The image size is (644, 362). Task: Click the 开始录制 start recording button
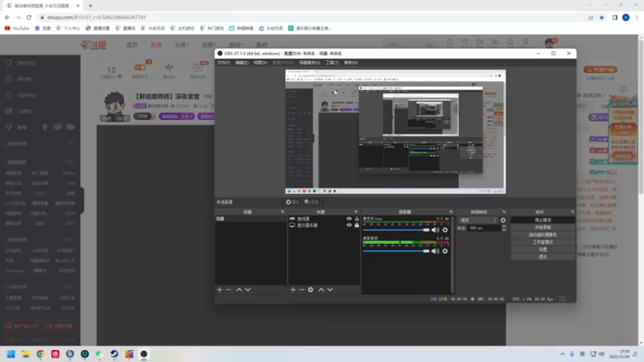tap(543, 228)
